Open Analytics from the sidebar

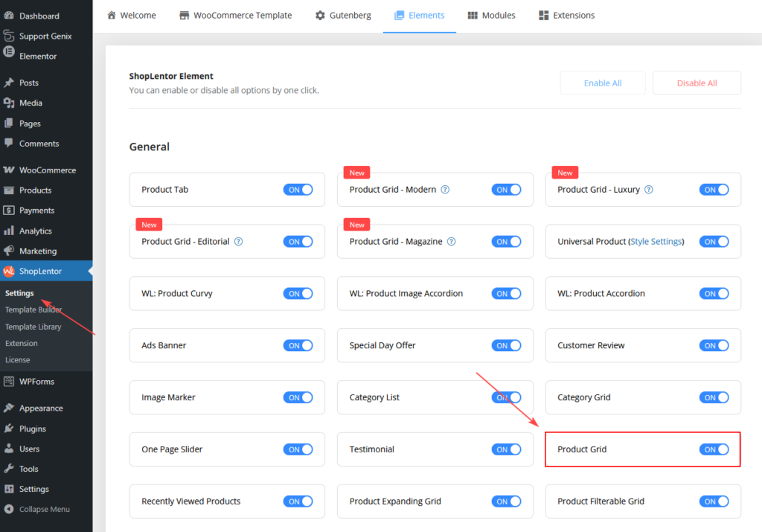10,231
